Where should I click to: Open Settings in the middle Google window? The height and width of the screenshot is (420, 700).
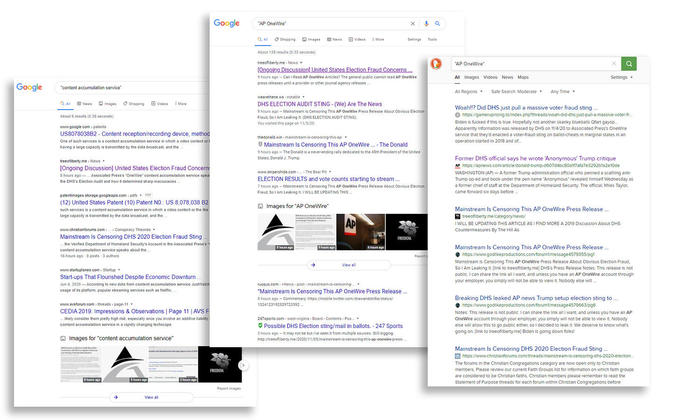pos(414,39)
